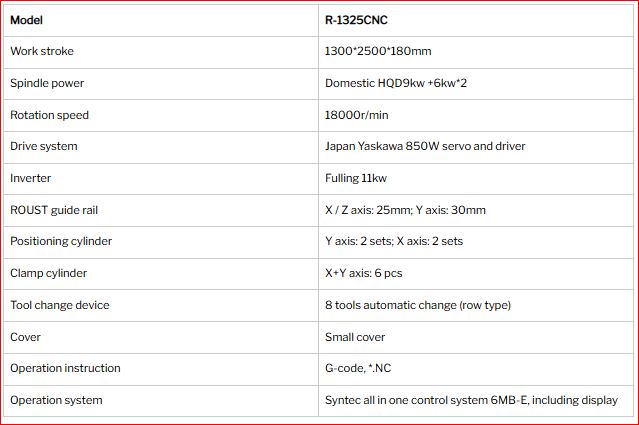The height and width of the screenshot is (425, 639).
Task: Select the 18000r/min value
Action: (357, 115)
